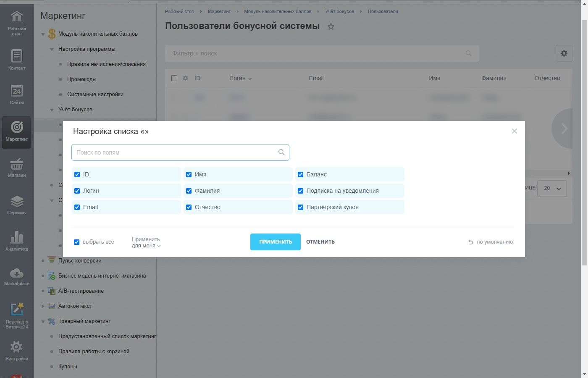Toggle the Фамилия column checkbox
The width and height of the screenshot is (588, 378).
tap(189, 191)
